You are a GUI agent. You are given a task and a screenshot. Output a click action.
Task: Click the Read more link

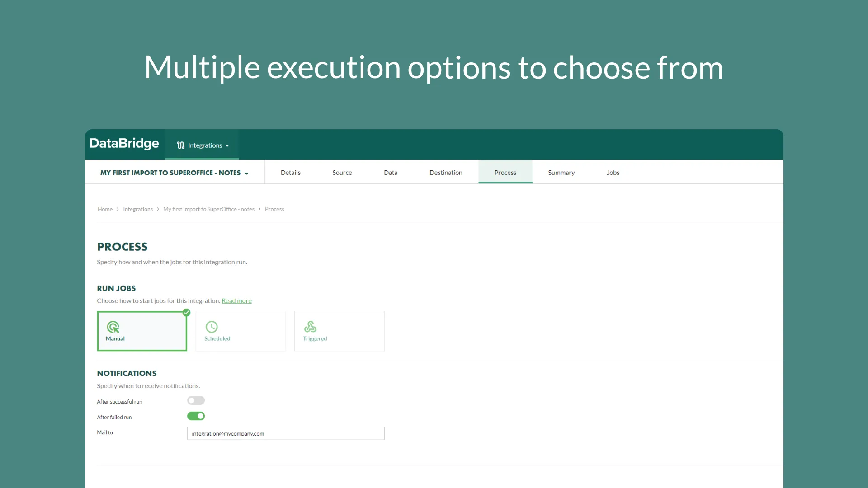[x=236, y=301]
